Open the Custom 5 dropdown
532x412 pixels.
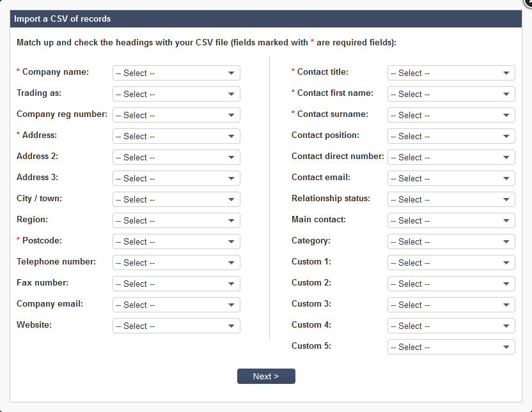click(451, 347)
